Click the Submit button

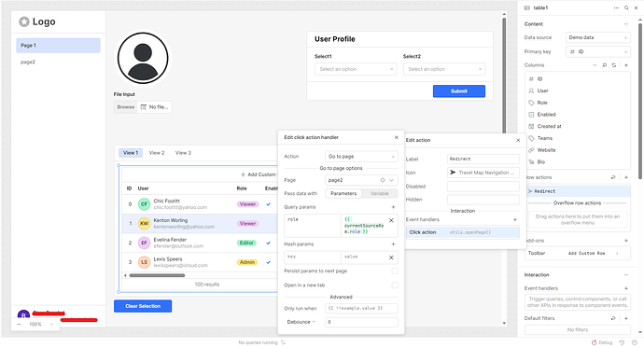(x=459, y=91)
